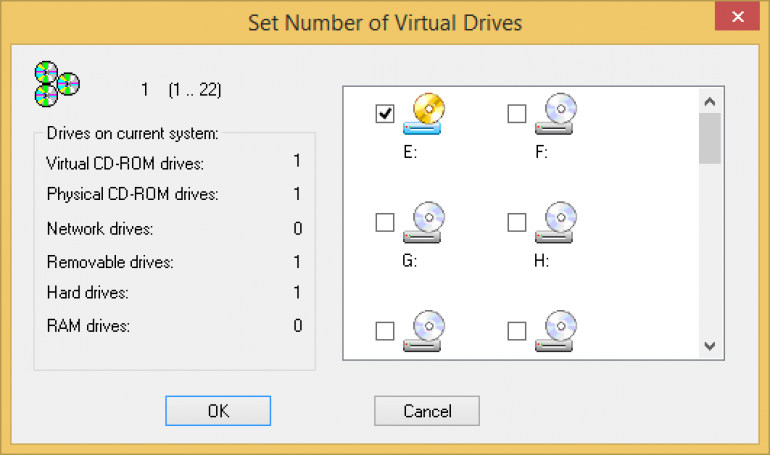Click the Cancel button
The image size is (770, 455).
(x=427, y=411)
